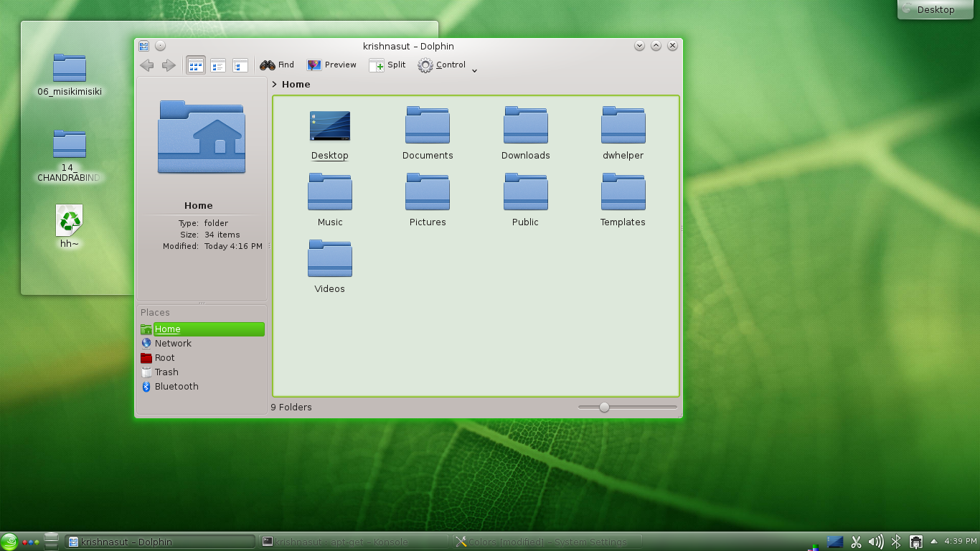The height and width of the screenshot is (551, 980).
Task: Open Network in Places panel
Action: (202, 344)
